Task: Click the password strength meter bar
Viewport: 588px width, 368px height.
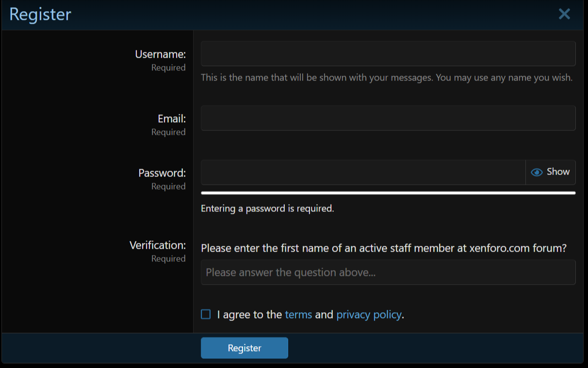Action: coord(388,193)
